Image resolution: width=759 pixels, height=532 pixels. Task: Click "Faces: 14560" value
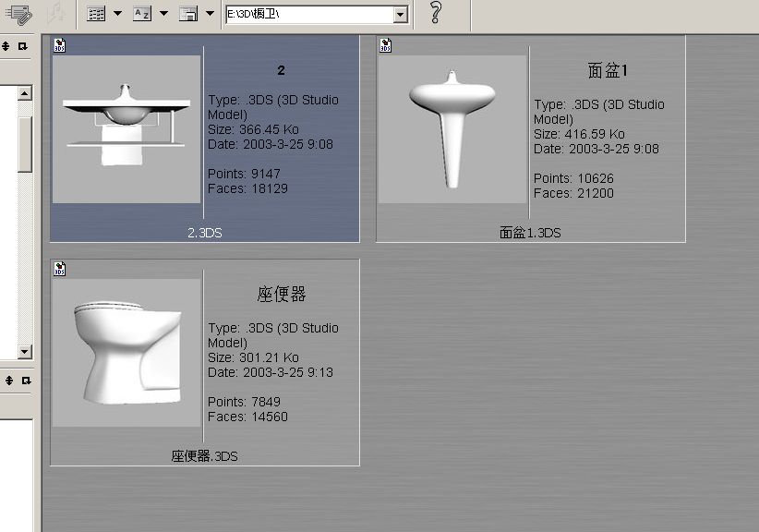pyautogui.click(x=247, y=417)
